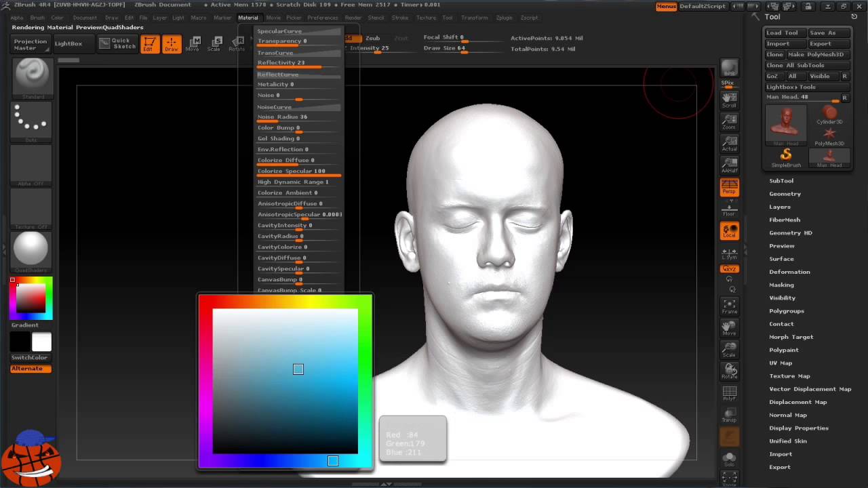Open the Zplugin menu
Screen dimensions: 868x488
(x=504, y=18)
